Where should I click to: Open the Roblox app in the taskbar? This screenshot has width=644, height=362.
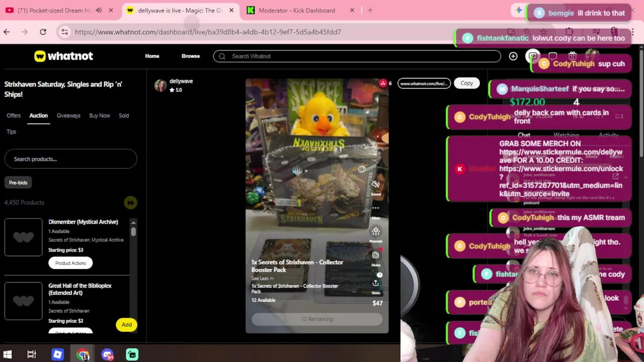click(x=57, y=354)
